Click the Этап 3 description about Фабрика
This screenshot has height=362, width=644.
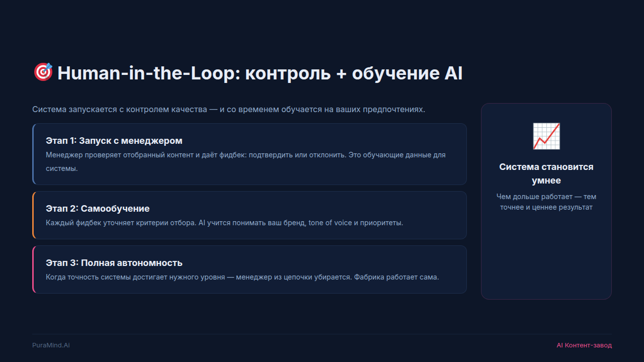(242, 277)
